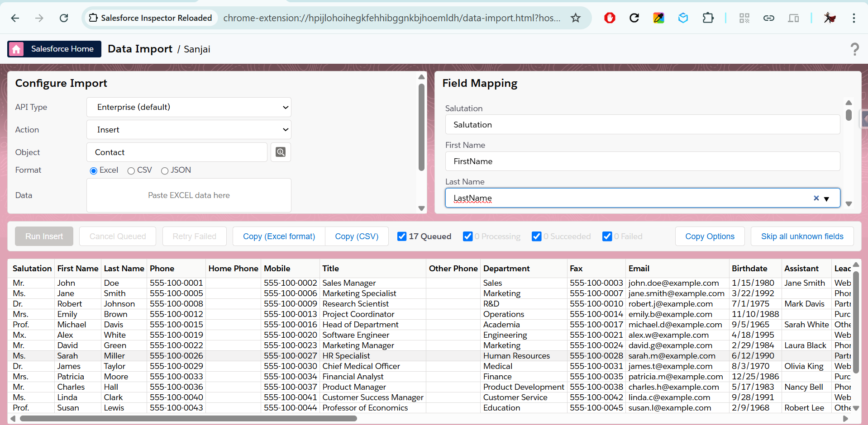Bookmark this page with the star icon
The image size is (868, 425).
[575, 18]
